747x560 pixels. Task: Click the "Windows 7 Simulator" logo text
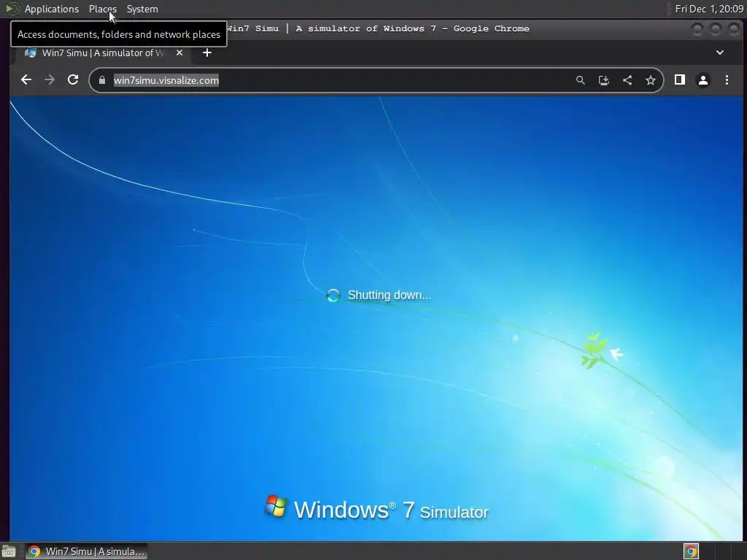point(391,510)
